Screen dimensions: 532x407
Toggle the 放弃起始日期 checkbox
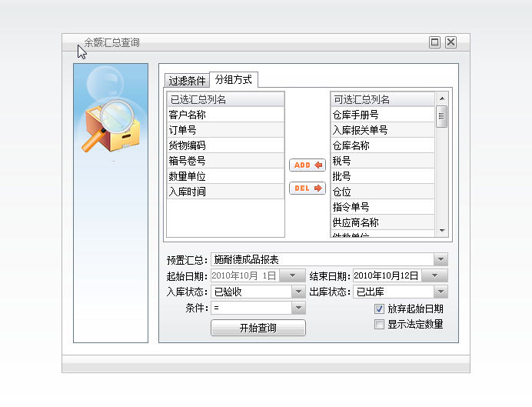[x=379, y=309]
